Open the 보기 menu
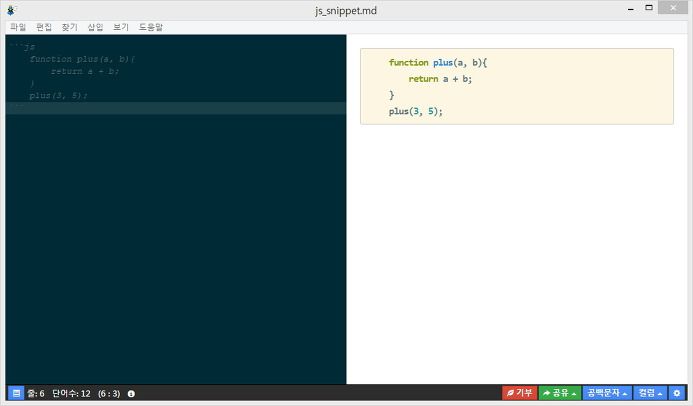693x406 pixels. 121,27
